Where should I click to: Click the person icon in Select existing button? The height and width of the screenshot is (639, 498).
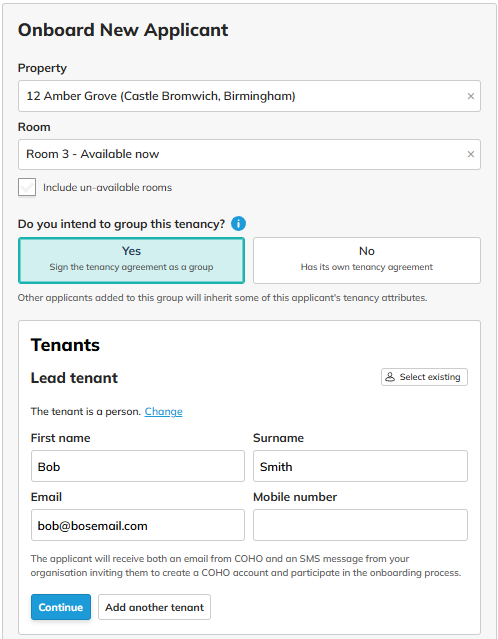point(390,377)
